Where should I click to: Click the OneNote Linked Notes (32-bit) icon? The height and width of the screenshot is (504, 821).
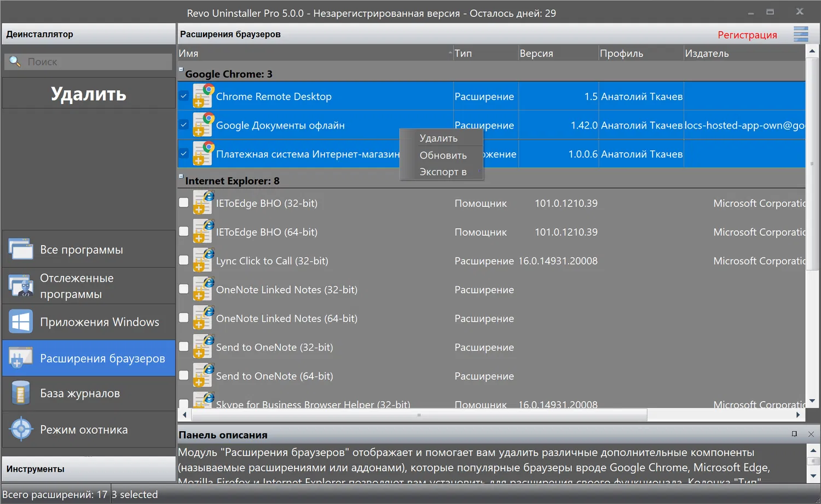pos(203,289)
